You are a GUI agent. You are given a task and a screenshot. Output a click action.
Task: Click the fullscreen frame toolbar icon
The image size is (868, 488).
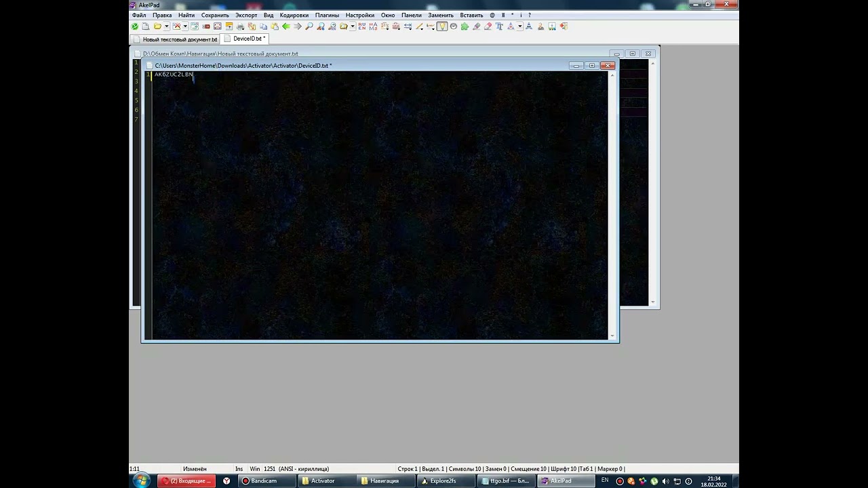tap(217, 26)
